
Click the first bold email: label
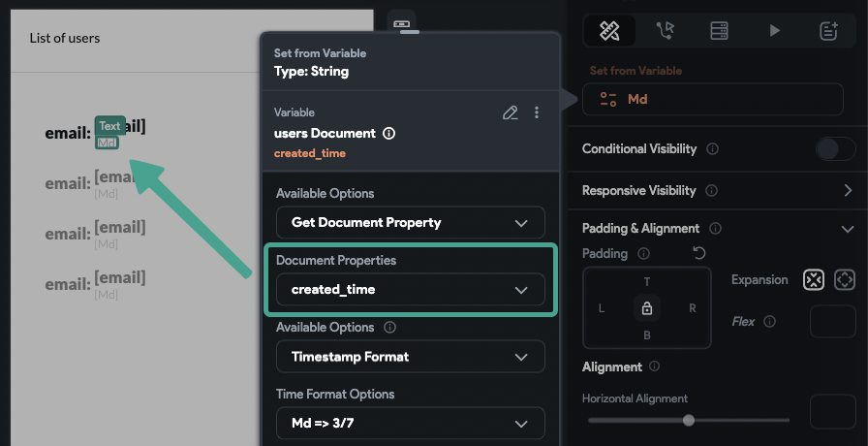(x=68, y=134)
